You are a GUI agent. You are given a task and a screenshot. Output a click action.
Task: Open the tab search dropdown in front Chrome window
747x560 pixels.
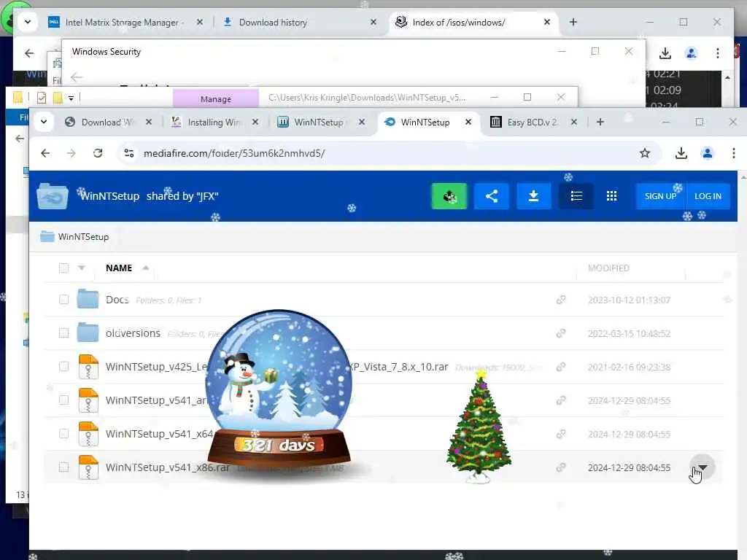pos(44,122)
